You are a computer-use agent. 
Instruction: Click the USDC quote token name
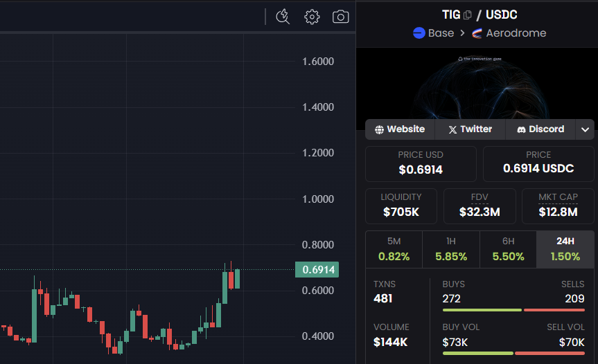501,15
